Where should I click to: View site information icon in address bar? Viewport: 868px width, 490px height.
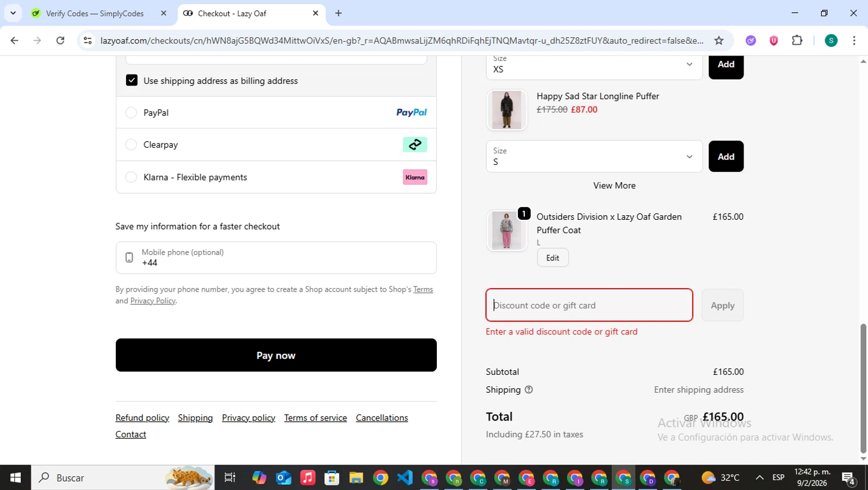[87, 40]
